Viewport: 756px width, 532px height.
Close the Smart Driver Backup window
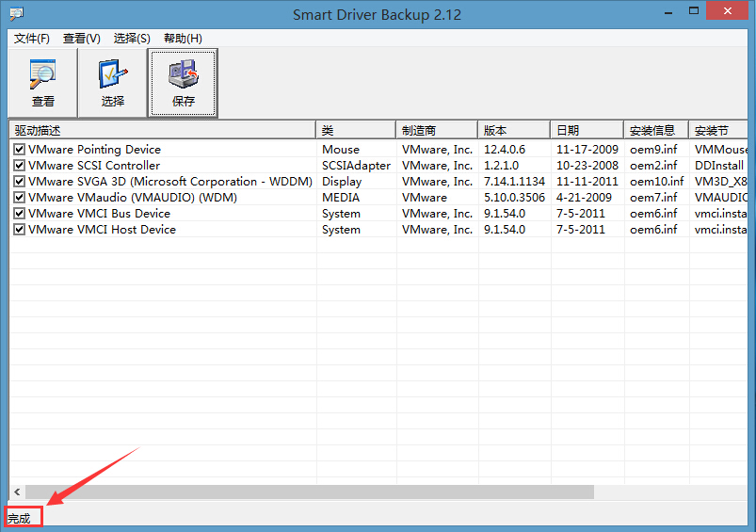tap(727, 10)
